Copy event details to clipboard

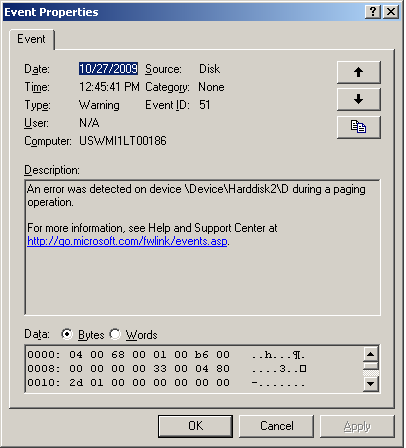pyautogui.click(x=359, y=127)
